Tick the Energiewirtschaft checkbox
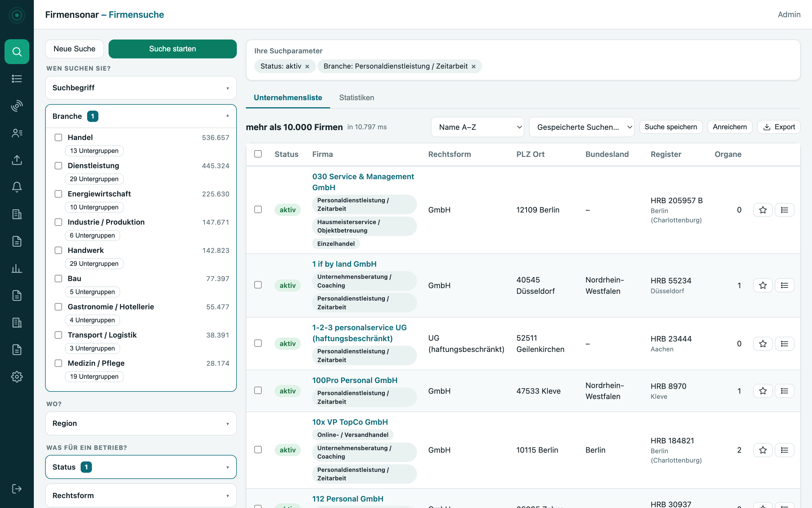Viewport: 812px width, 508px height. [58, 194]
